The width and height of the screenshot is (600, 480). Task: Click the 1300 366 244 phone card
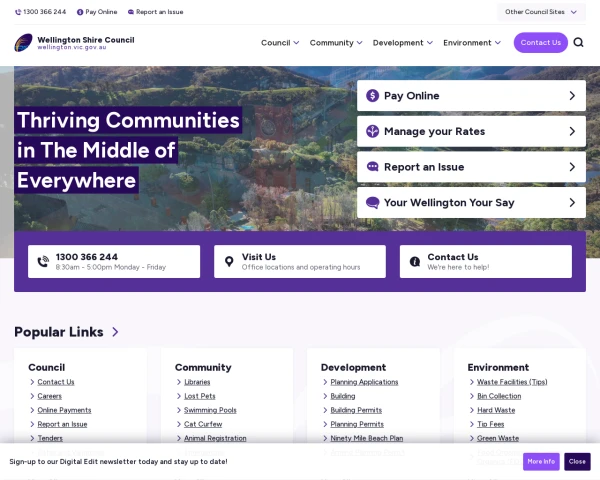(114, 261)
